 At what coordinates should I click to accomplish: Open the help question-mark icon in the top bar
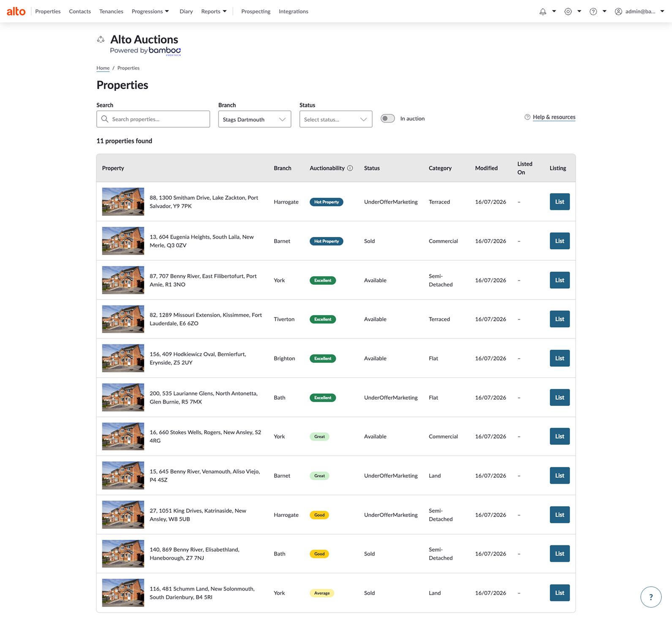click(x=593, y=11)
